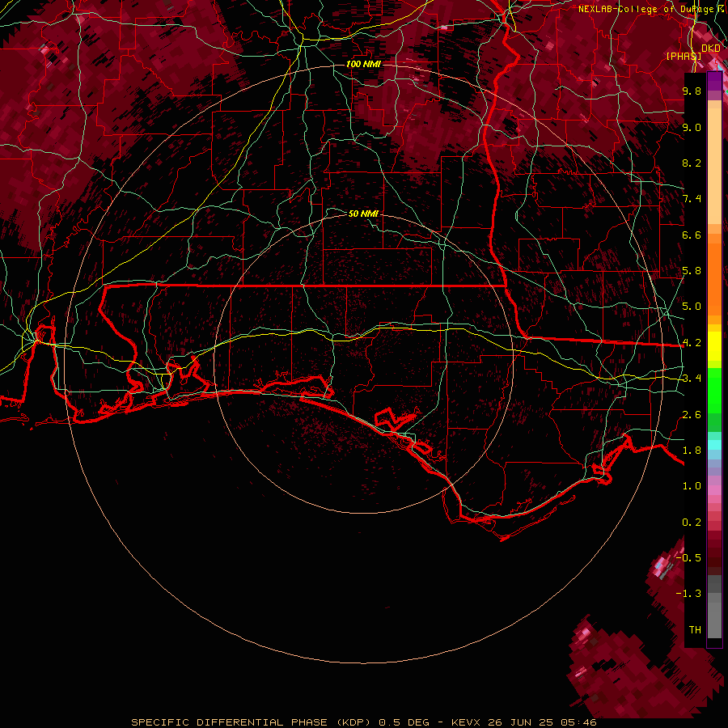Select the pink segment near 1.0 on scale

[714, 489]
